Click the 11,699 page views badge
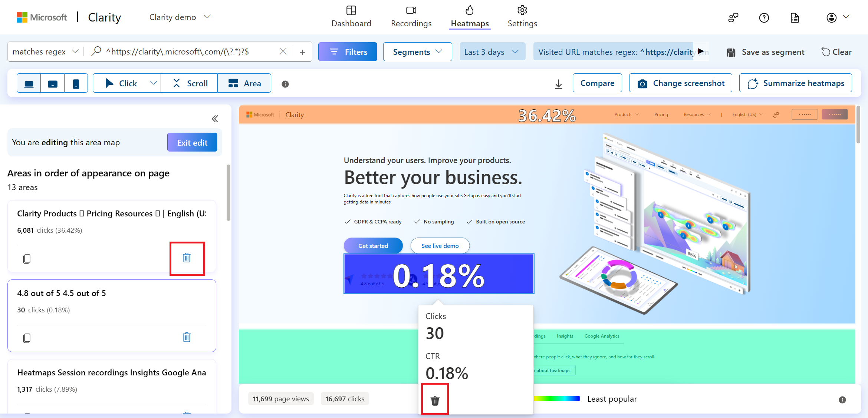Viewport: 868px width, 418px height. 281,399
